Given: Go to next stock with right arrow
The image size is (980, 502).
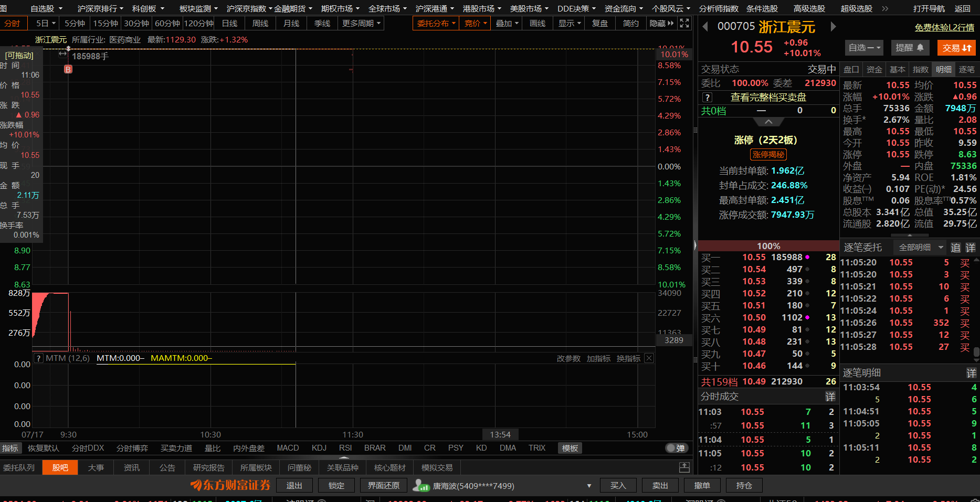Looking at the screenshot, I should point(833,27).
